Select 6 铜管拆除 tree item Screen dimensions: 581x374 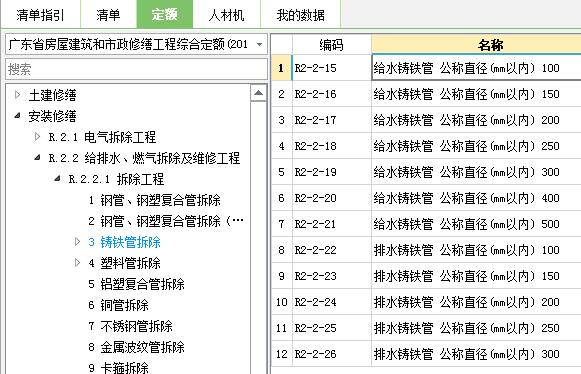point(118,305)
